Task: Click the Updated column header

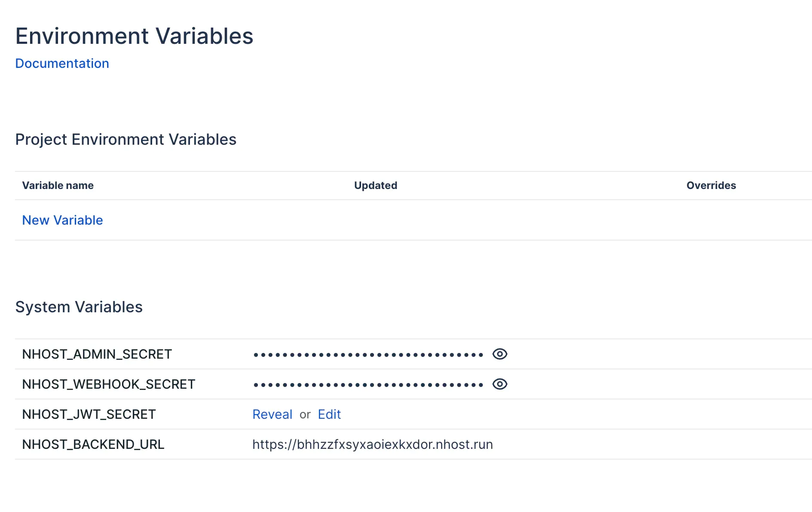Action: pyautogui.click(x=375, y=185)
